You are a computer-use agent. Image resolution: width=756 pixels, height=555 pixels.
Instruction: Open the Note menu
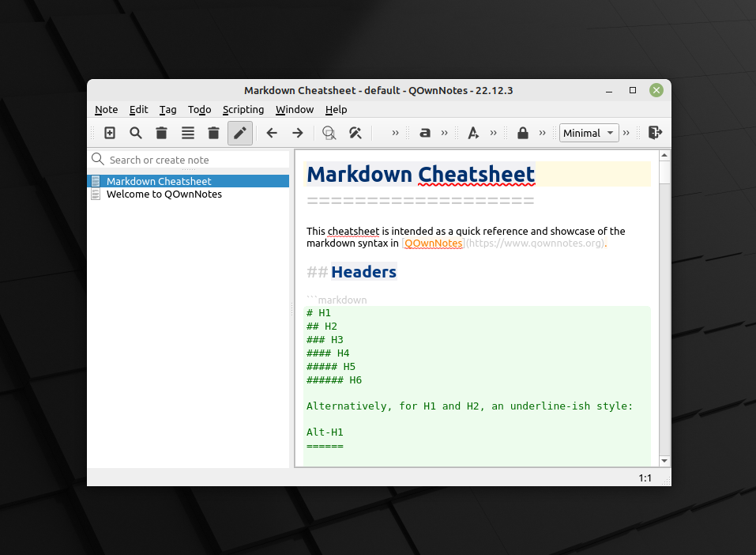click(x=106, y=110)
